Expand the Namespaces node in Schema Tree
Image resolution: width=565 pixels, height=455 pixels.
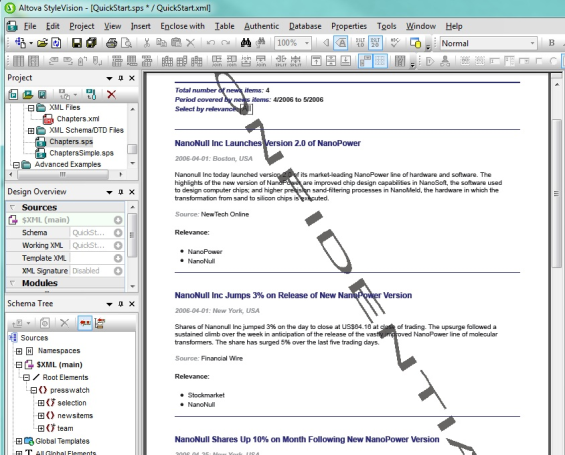point(19,351)
